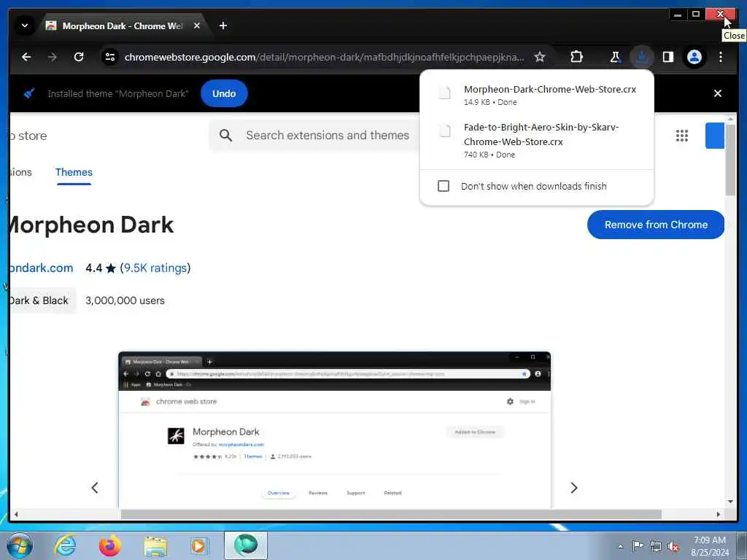Reload the current page
Screen dimensions: 747x560
[x=79, y=57]
